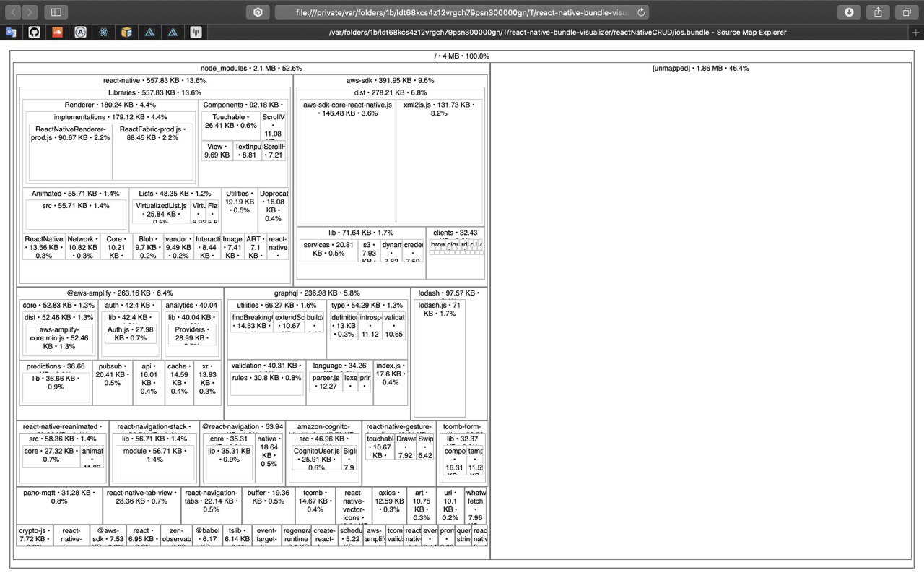This screenshot has height=578, width=924.
Task: Click the View 9.69 KB cell
Action: pos(217,151)
